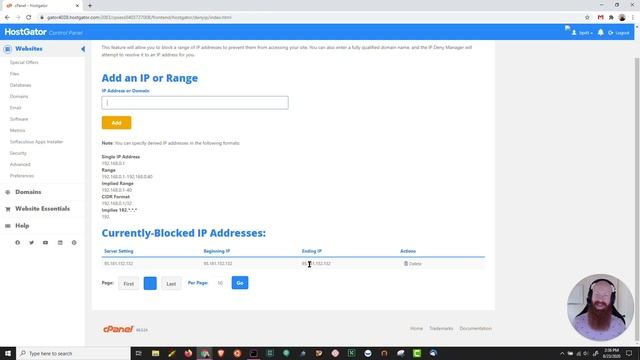This screenshot has height=360, width=640.
Task: Open the Websites section icon
Action: tap(8, 49)
